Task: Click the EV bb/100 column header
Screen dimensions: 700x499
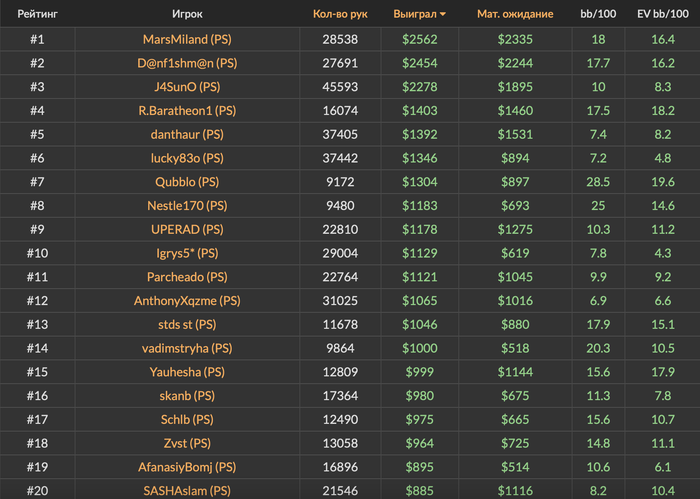Action: pos(662,14)
